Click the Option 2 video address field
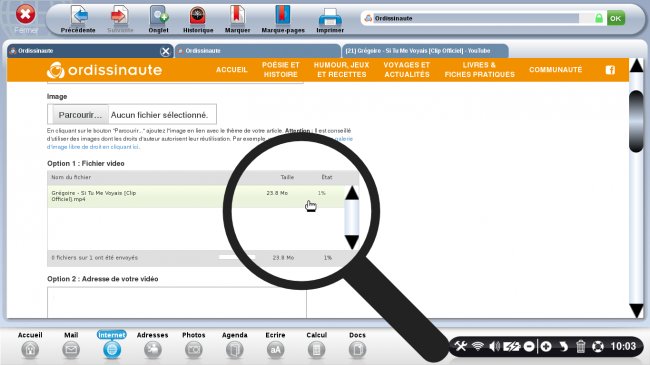 (x=177, y=302)
